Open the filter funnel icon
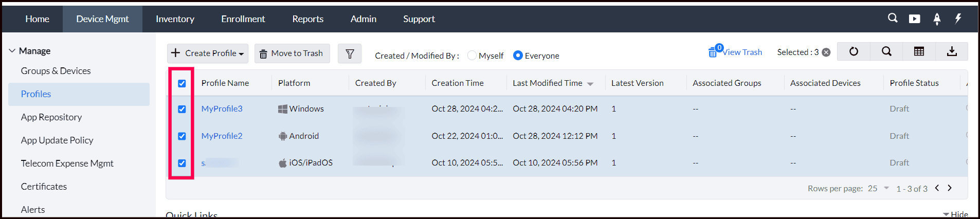The height and width of the screenshot is (219, 980). point(350,53)
